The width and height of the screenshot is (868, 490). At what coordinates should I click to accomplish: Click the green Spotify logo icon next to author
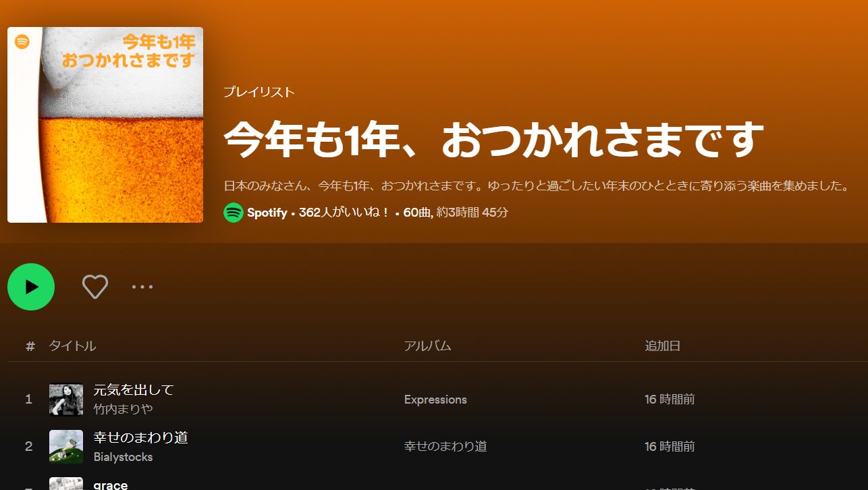click(x=234, y=213)
